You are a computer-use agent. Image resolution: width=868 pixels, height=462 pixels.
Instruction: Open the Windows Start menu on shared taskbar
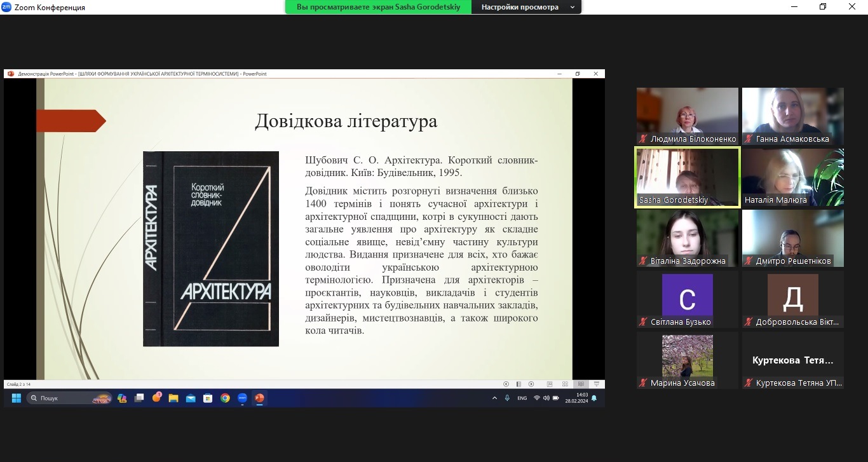click(16, 398)
